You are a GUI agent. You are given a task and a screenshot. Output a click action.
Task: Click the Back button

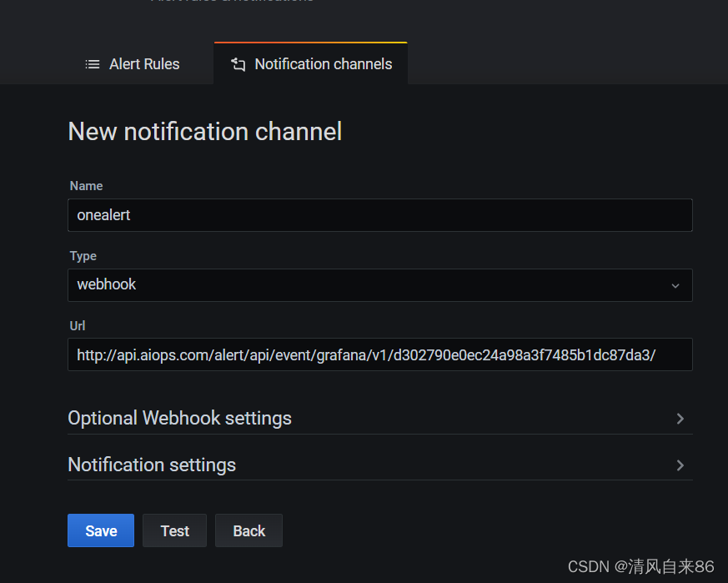click(249, 530)
